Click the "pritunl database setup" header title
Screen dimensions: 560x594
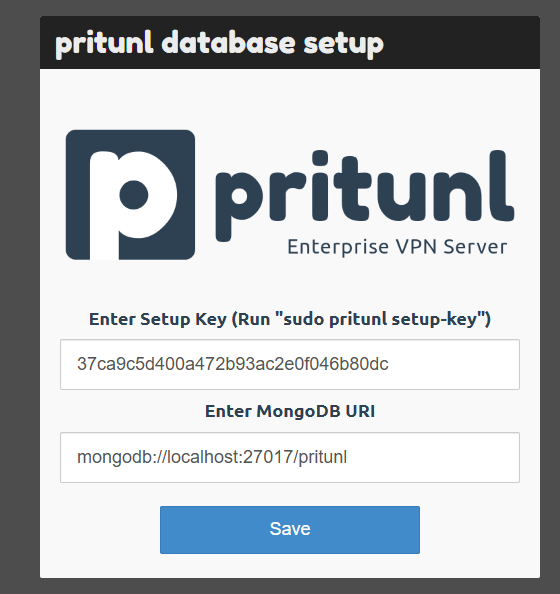point(219,43)
